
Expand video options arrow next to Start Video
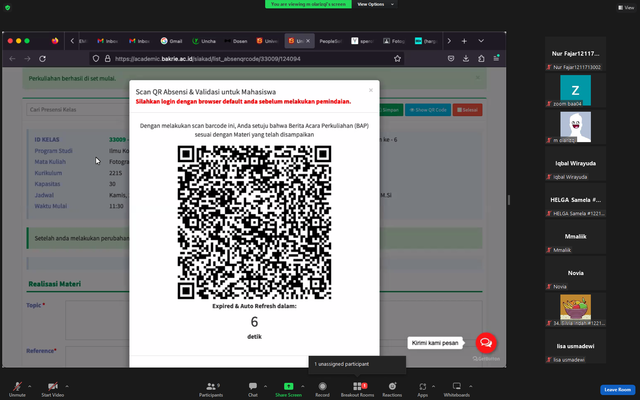pyautogui.click(x=67, y=386)
